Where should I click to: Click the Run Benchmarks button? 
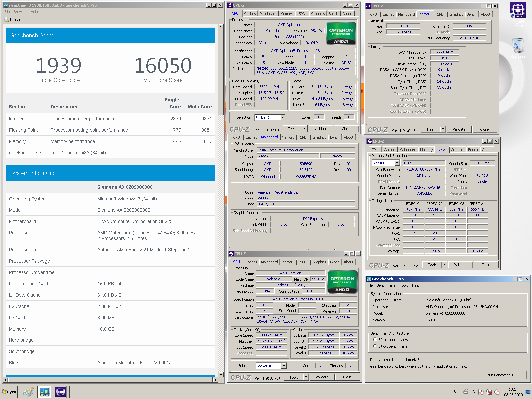[x=500, y=375]
